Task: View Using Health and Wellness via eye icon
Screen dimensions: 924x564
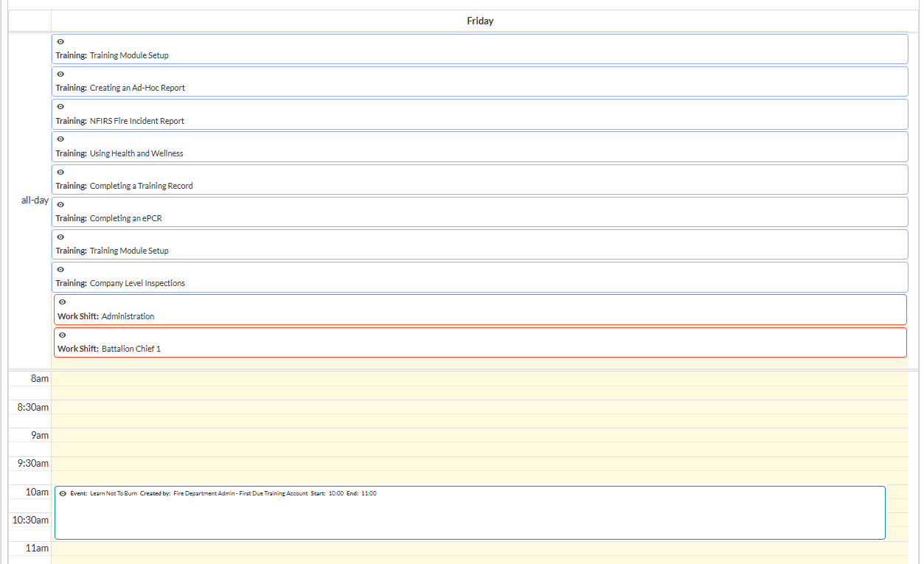Action: click(x=60, y=139)
